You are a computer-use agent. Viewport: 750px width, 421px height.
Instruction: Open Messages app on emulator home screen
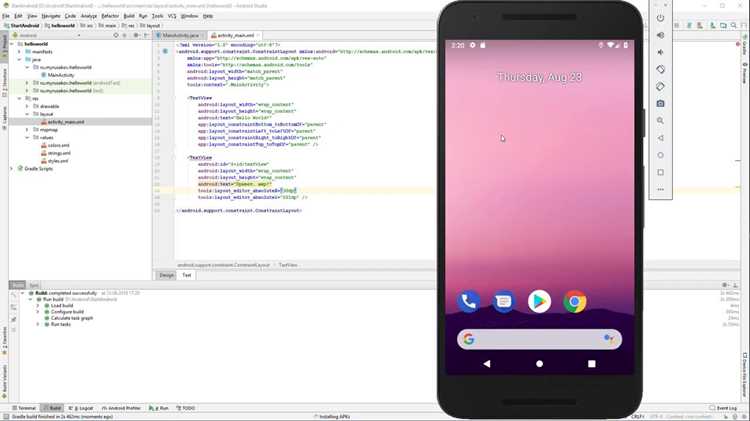pyautogui.click(x=504, y=301)
